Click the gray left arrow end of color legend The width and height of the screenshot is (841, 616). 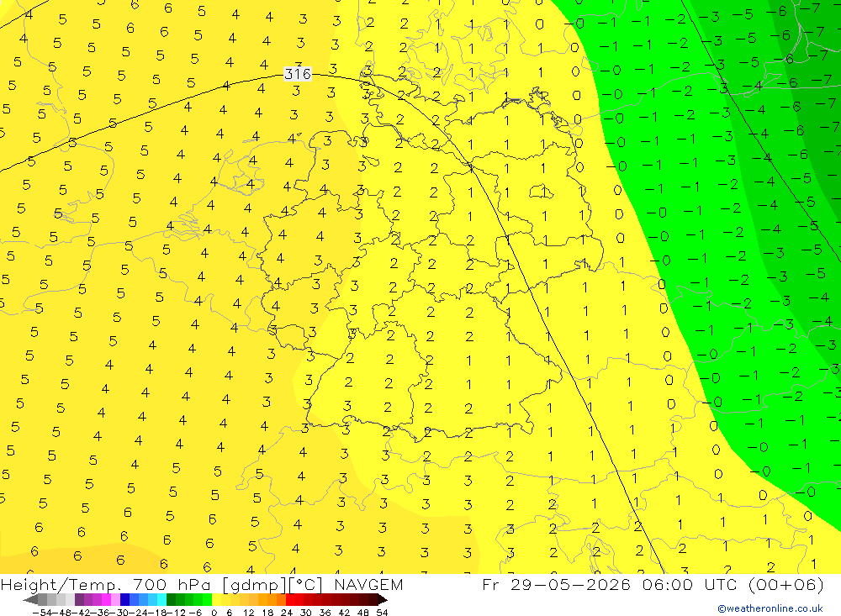(30, 600)
